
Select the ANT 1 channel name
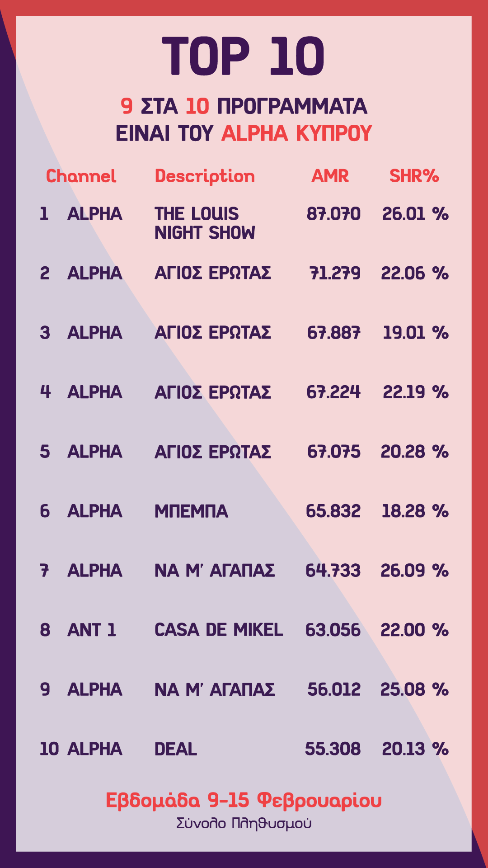92,630
